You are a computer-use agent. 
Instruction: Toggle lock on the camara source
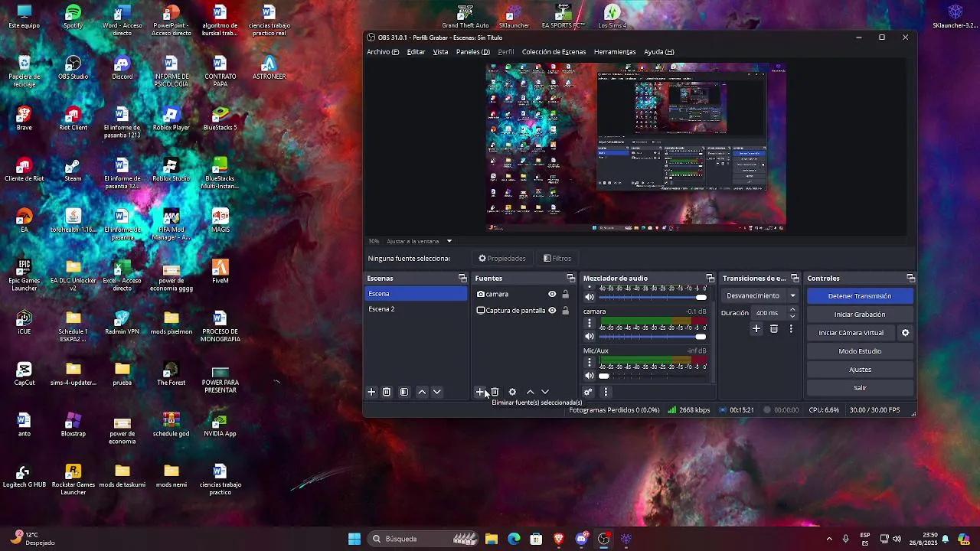[566, 294]
